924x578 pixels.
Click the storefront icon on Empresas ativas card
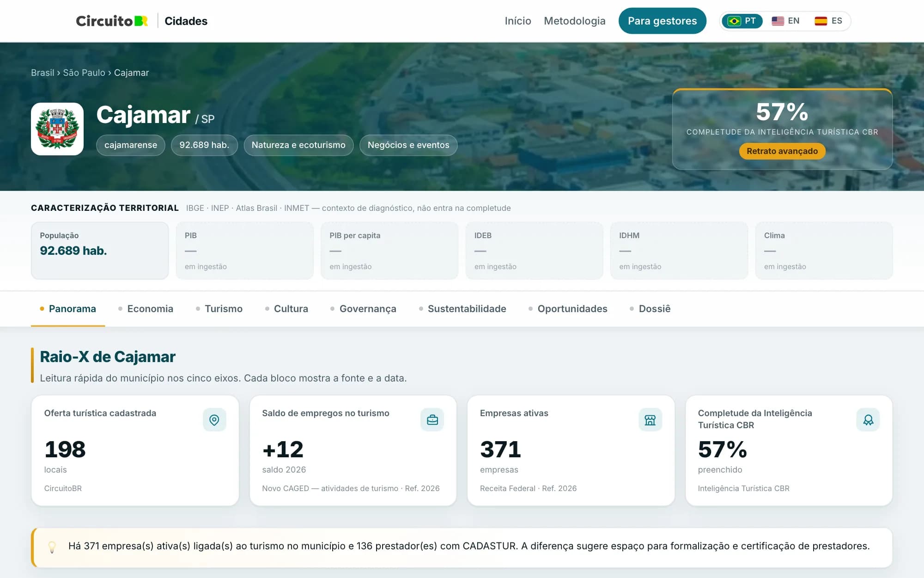[x=650, y=420]
